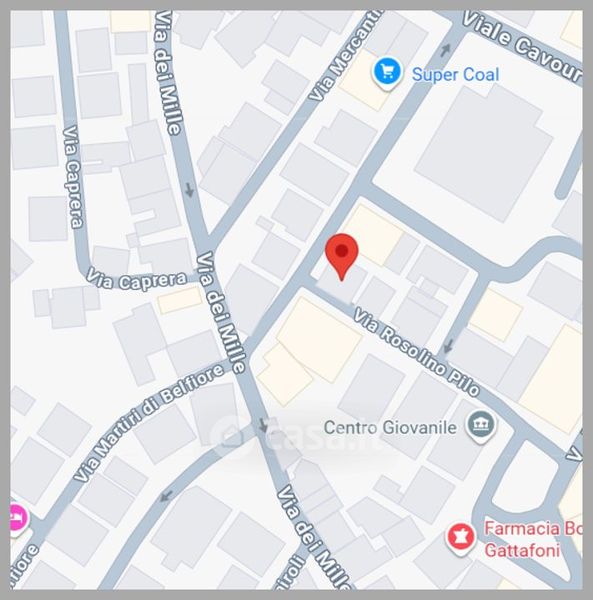
Task: Click the Viale Cavour street label
Action: click(523, 46)
